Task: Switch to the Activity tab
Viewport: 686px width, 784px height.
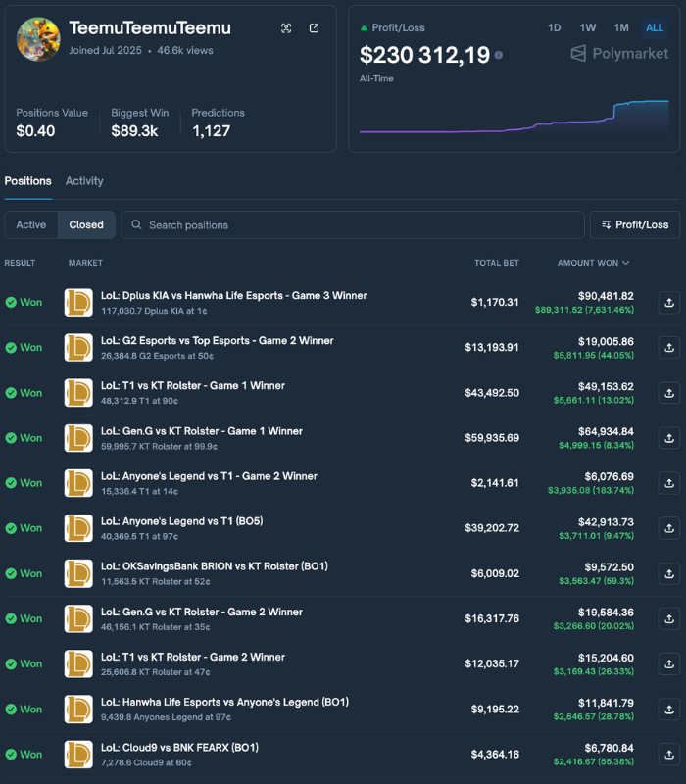Action: coord(84,181)
